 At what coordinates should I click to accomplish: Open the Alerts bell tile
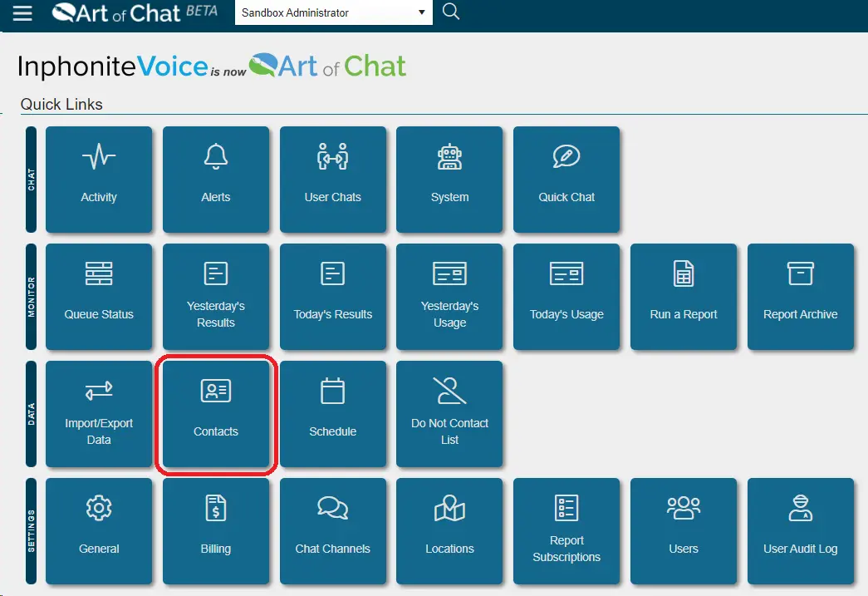pyautogui.click(x=216, y=180)
